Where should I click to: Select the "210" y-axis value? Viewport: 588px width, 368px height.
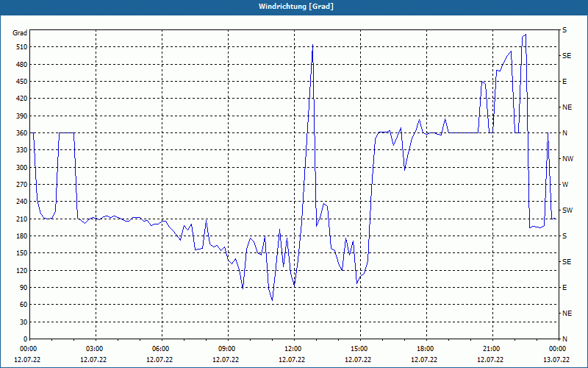click(x=22, y=219)
